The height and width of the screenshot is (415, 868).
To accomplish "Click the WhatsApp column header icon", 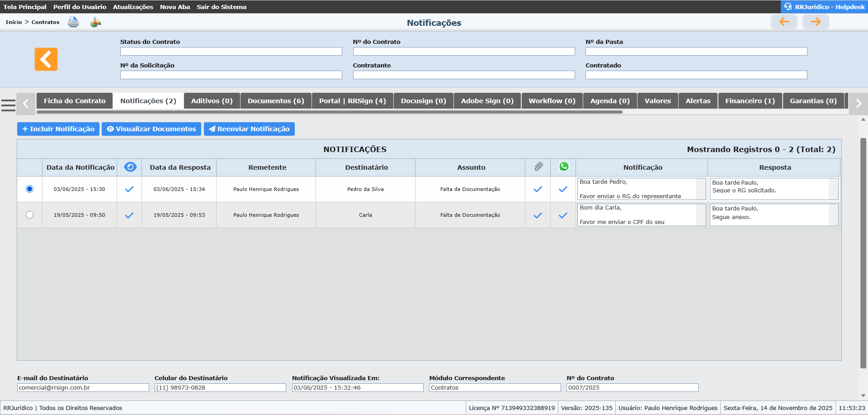I will pos(563,167).
